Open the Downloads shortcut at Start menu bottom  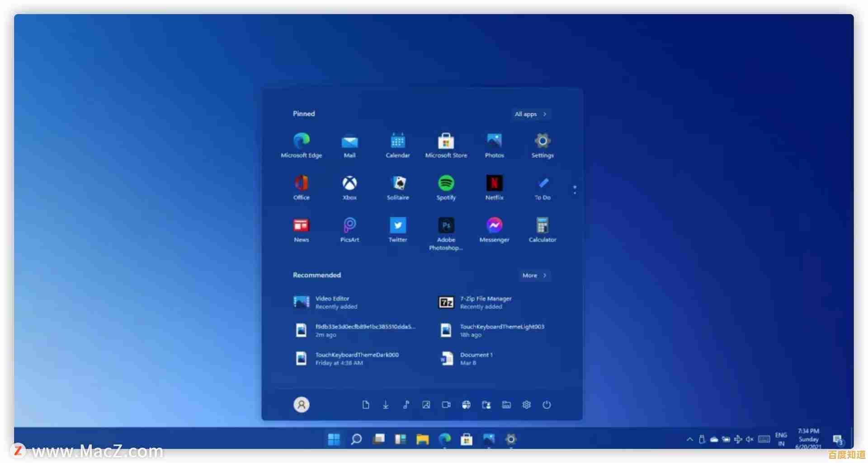385,405
